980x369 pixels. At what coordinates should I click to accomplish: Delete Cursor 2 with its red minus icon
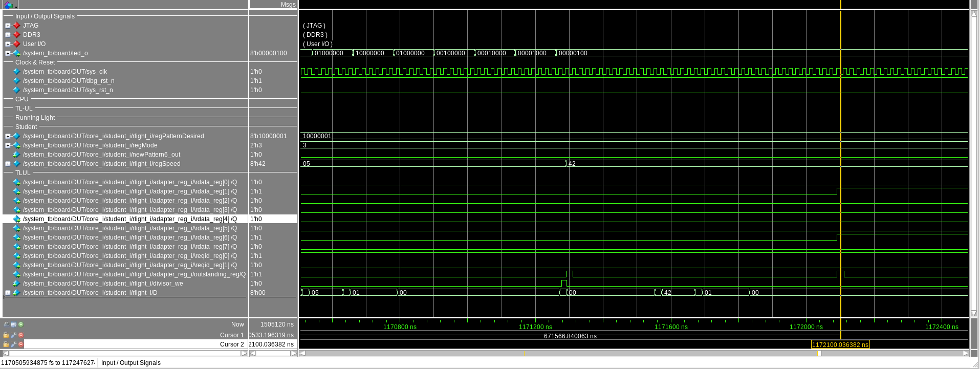coord(21,344)
